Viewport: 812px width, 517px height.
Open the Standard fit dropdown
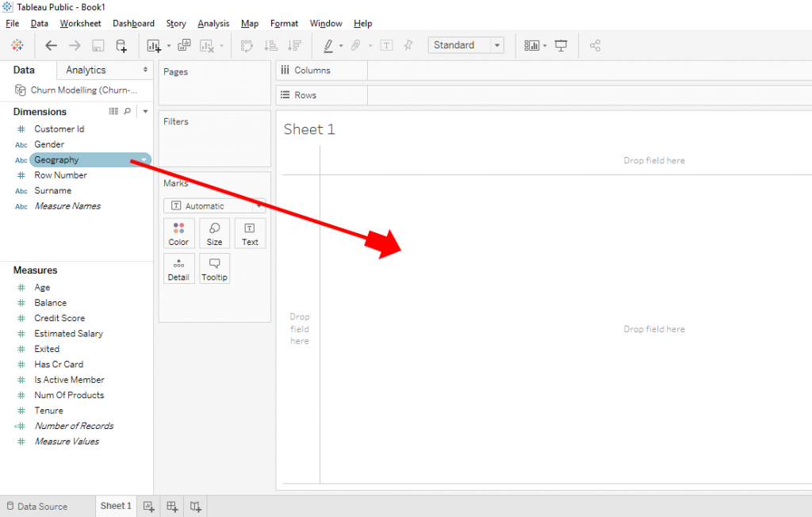coord(496,45)
